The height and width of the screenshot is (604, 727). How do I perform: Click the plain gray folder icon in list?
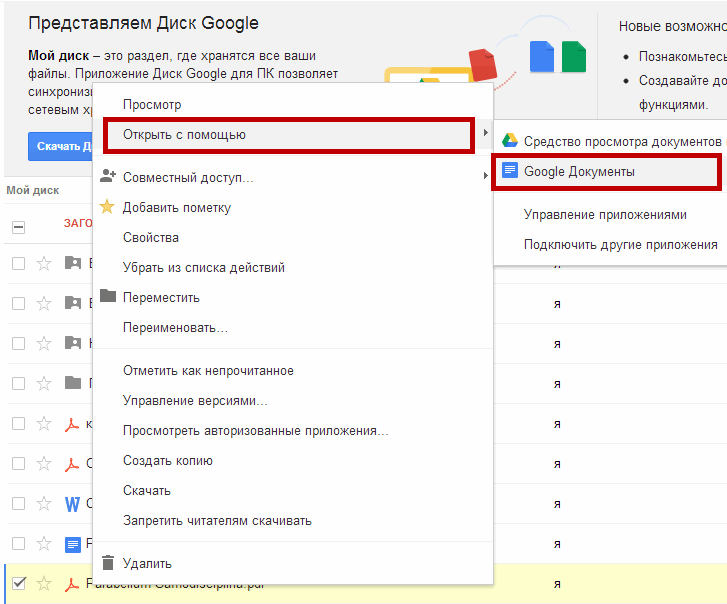[73, 383]
